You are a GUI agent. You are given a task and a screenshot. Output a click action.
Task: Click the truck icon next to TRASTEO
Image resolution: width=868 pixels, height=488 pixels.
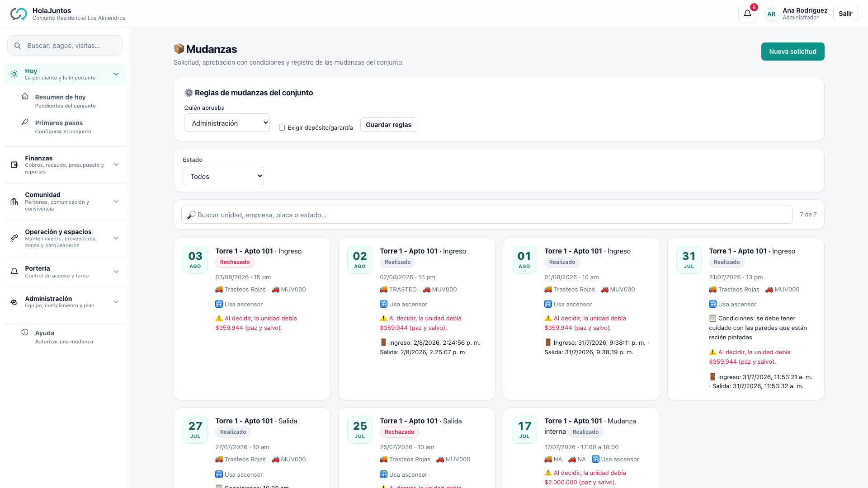click(383, 289)
